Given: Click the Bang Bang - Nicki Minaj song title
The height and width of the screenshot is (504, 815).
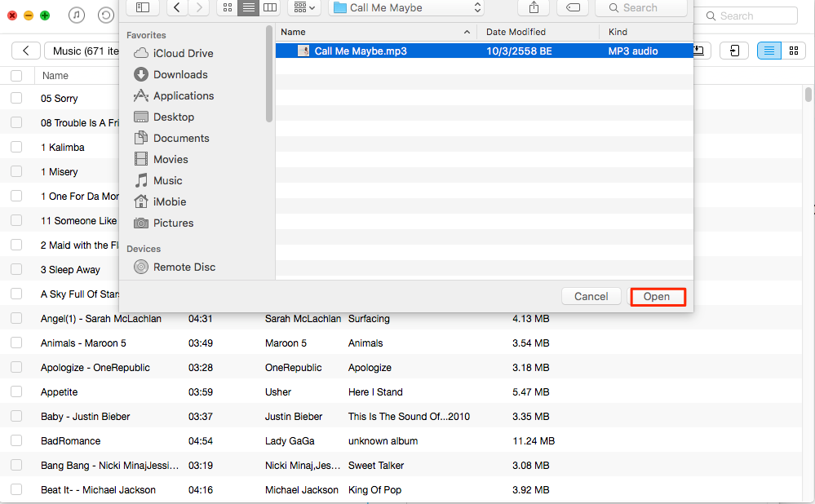Looking at the screenshot, I should pos(109,465).
